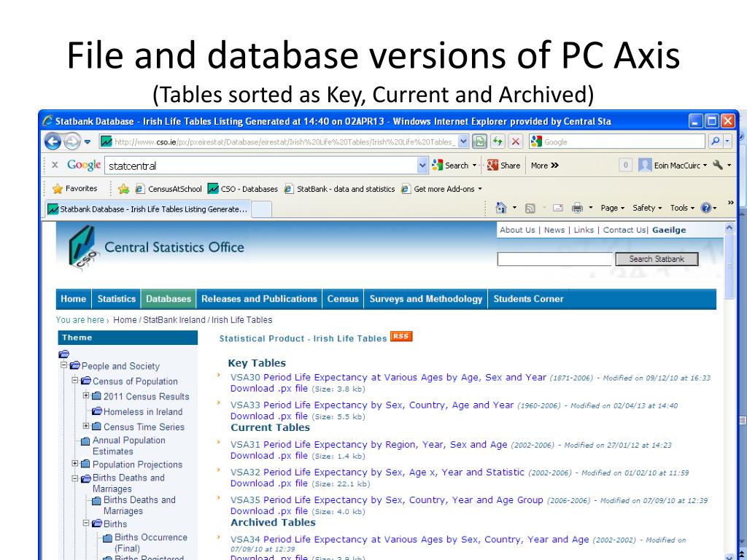Close the Google toolbar with X
Viewport: 747px width, 560px height.
click(55, 165)
